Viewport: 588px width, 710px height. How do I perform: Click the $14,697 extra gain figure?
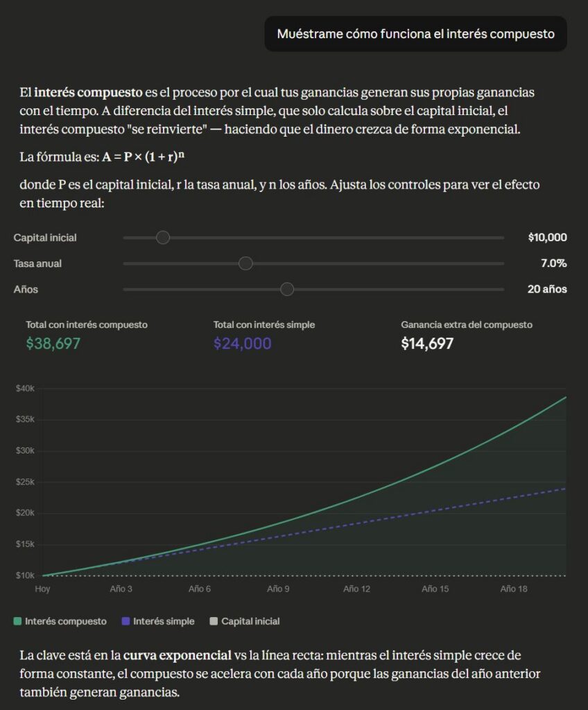pyautogui.click(x=427, y=343)
